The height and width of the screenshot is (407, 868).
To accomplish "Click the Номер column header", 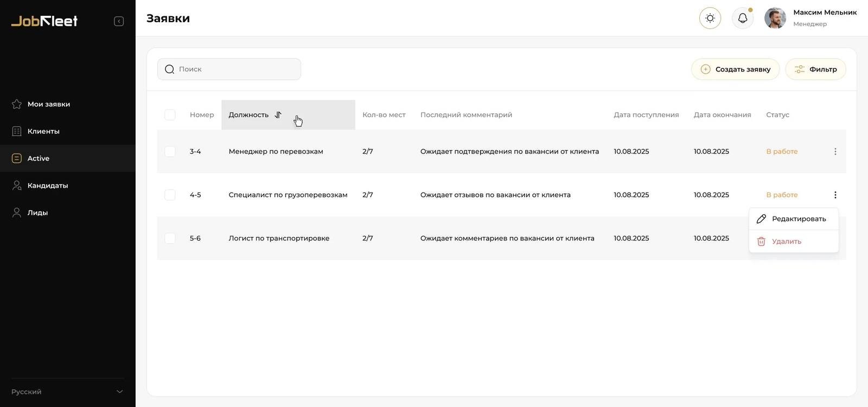I will (x=202, y=115).
